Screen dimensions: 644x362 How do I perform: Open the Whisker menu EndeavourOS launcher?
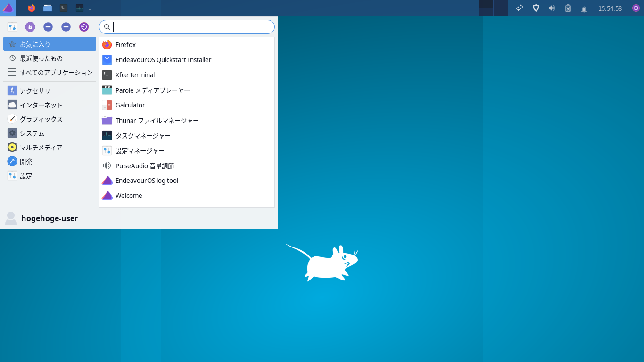pyautogui.click(x=8, y=8)
